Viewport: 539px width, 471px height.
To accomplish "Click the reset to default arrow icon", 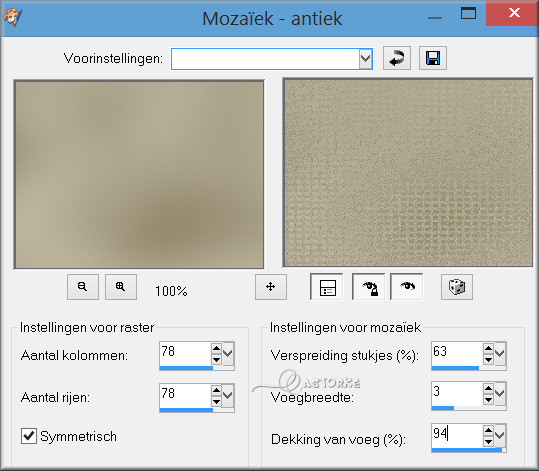I will pyautogui.click(x=397, y=58).
